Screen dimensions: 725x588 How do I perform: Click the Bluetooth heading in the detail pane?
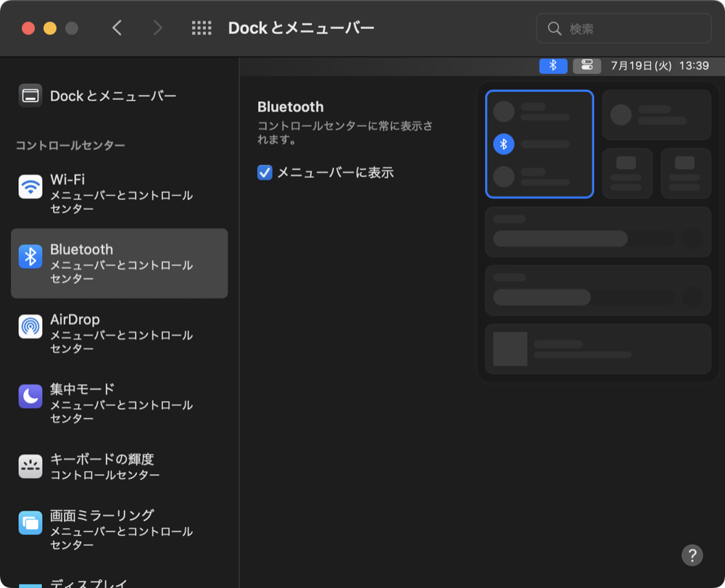(x=291, y=107)
